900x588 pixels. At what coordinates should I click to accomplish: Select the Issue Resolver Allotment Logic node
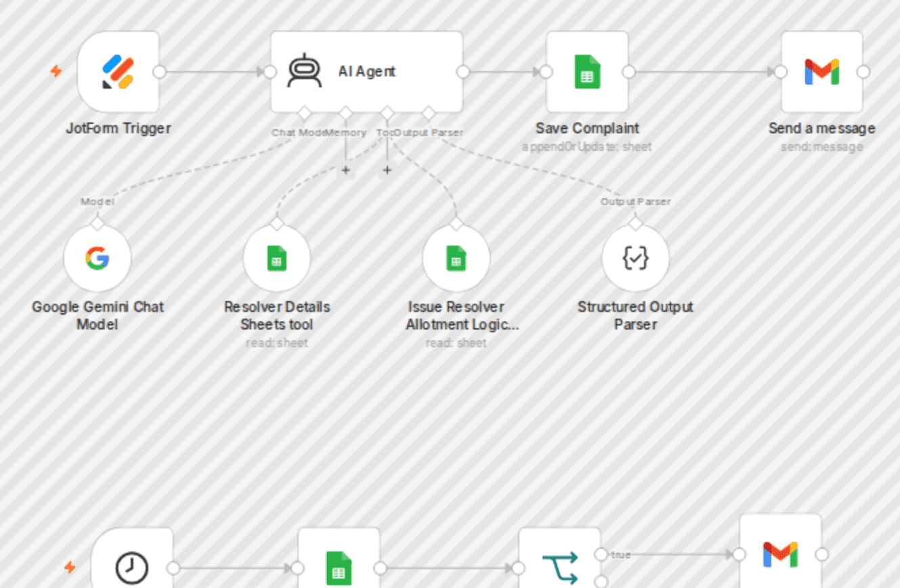[x=456, y=258]
